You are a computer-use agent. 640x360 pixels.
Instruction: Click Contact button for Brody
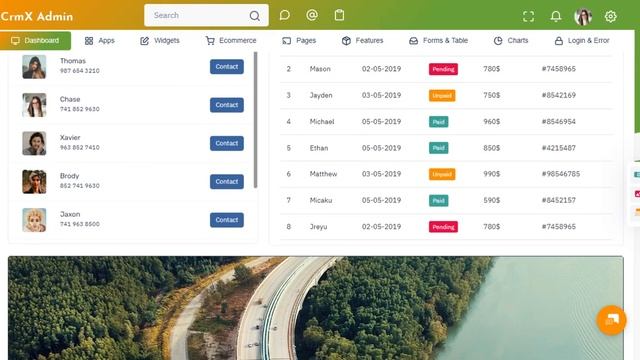click(227, 182)
